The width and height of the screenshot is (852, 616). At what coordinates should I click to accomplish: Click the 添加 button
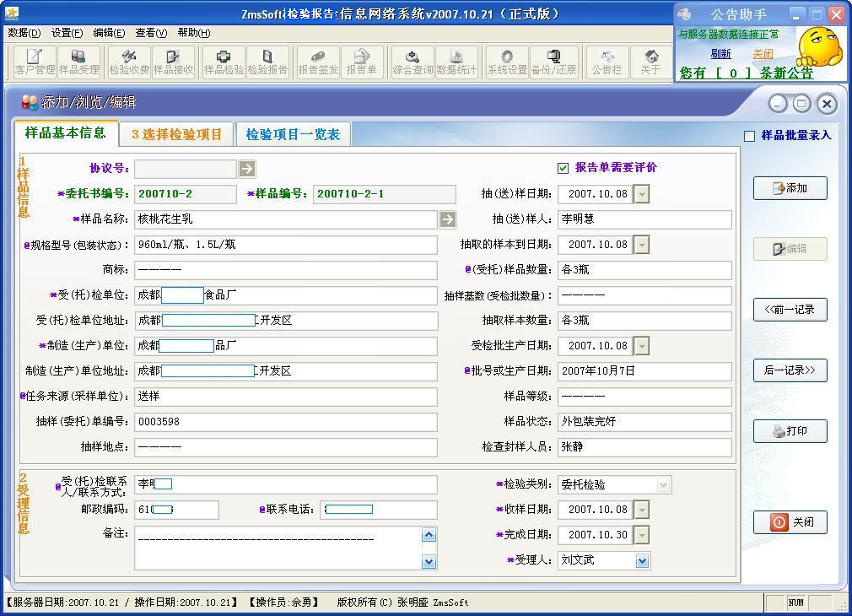click(790, 188)
